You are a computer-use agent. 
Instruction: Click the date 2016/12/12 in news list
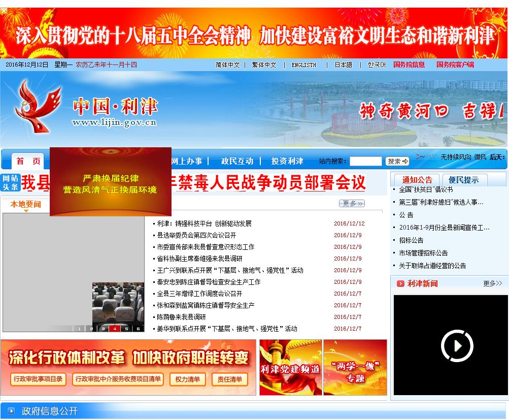(x=349, y=223)
